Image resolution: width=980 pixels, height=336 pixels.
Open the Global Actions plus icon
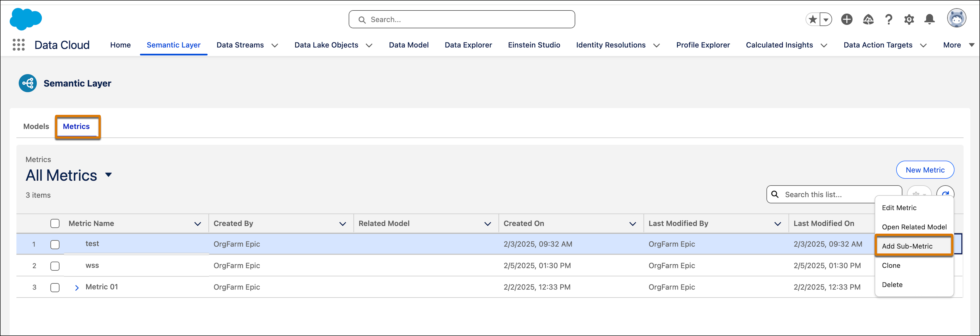coord(847,19)
